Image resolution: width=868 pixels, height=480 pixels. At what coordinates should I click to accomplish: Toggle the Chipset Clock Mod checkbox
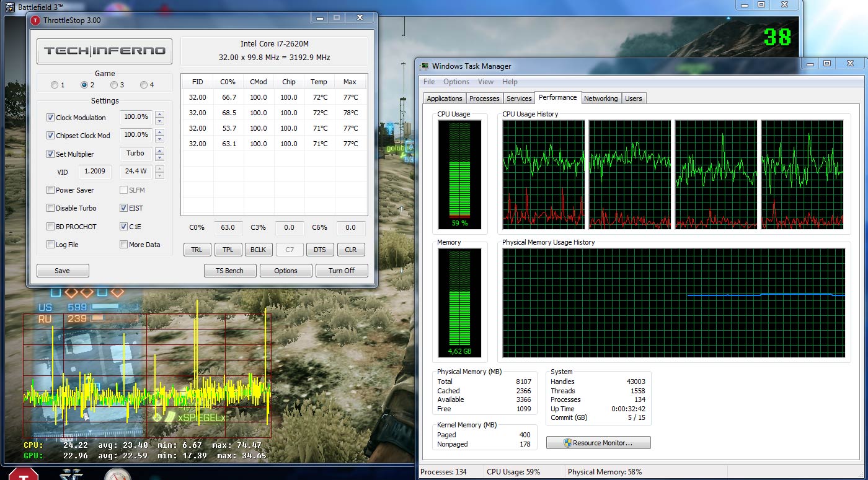click(50, 136)
